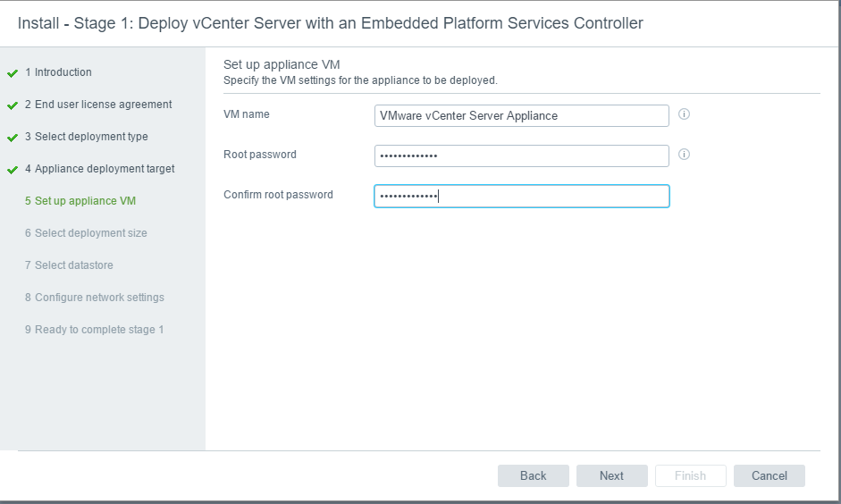
Task: Focus the VM name text field
Action: (x=522, y=116)
